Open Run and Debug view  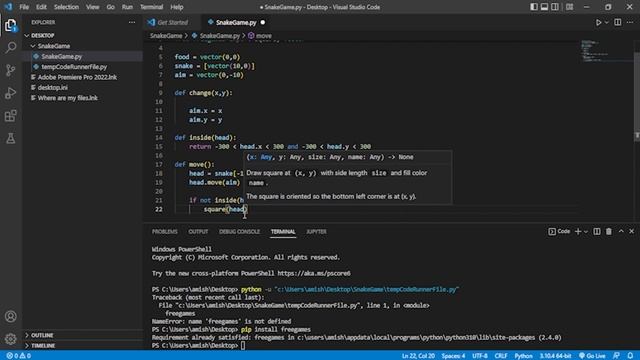click(11, 93)
